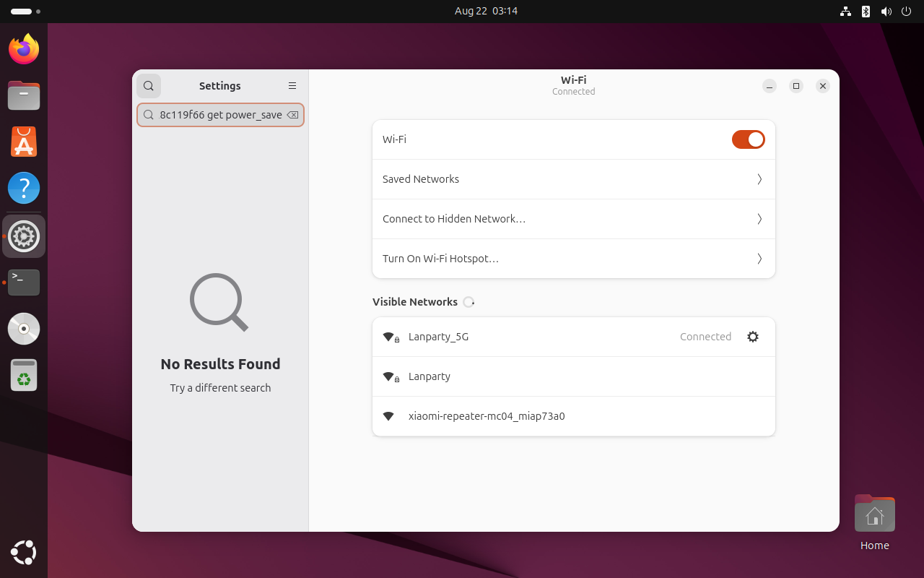Open Connect to Hidden Network
This screenshot has height=578, width=924.
pos(574,219)
